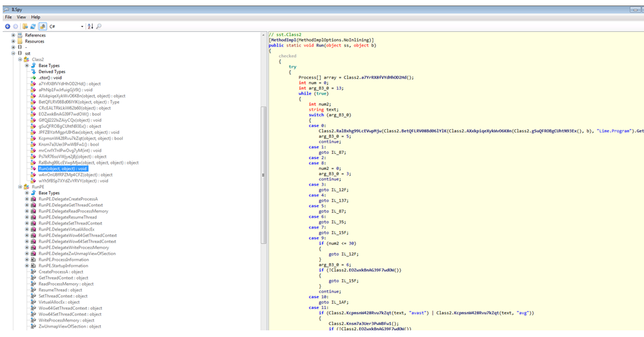This screenshot has width=644, height=337.
Task: Expand RunPE.StartupInformation node
Action: (x=27, y=266)
